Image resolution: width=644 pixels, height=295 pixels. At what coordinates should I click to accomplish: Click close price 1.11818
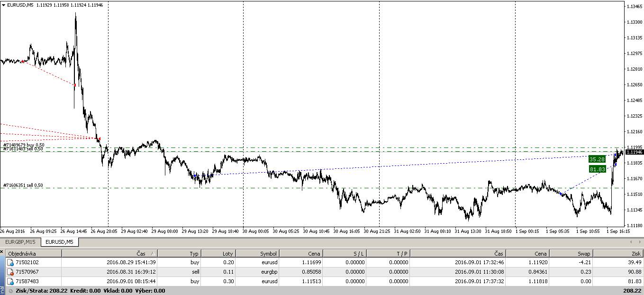coord(538,281)
